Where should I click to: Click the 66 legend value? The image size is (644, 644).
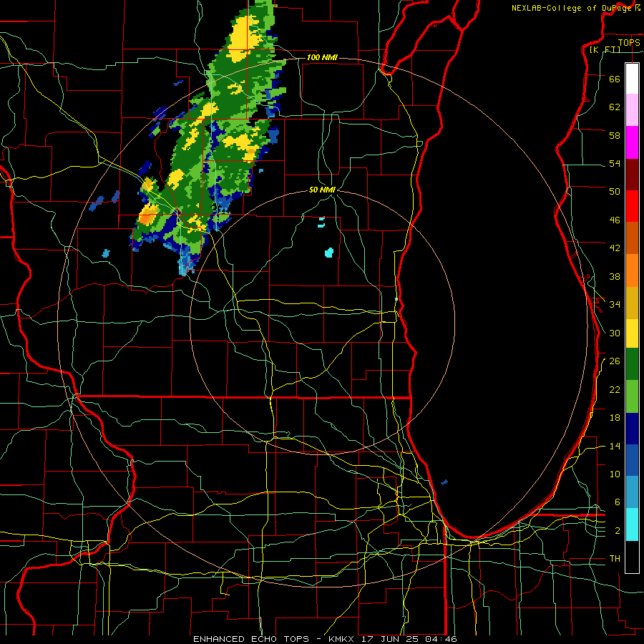pos(615,79)
